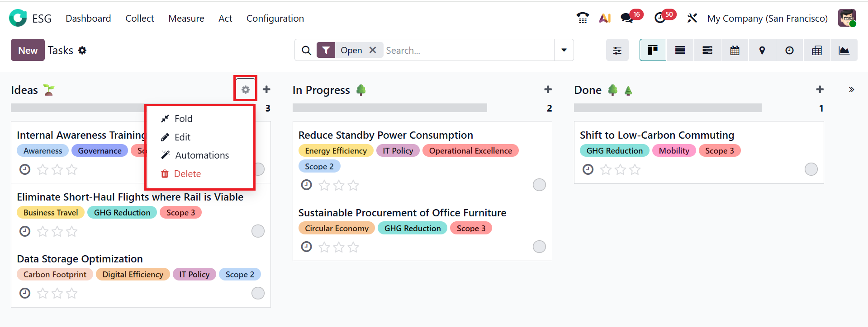Switch to Calendar view icon
The image size is (868, 327).
(735, 50)
